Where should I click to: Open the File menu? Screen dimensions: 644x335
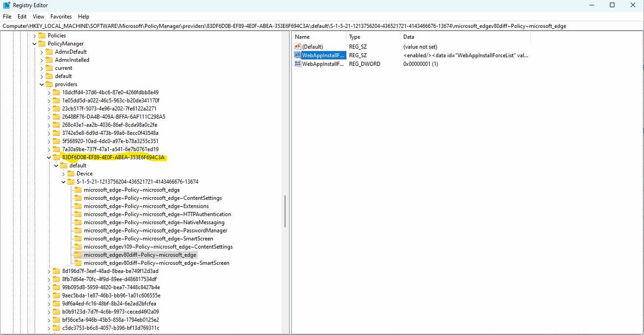(x=7, y=17)
